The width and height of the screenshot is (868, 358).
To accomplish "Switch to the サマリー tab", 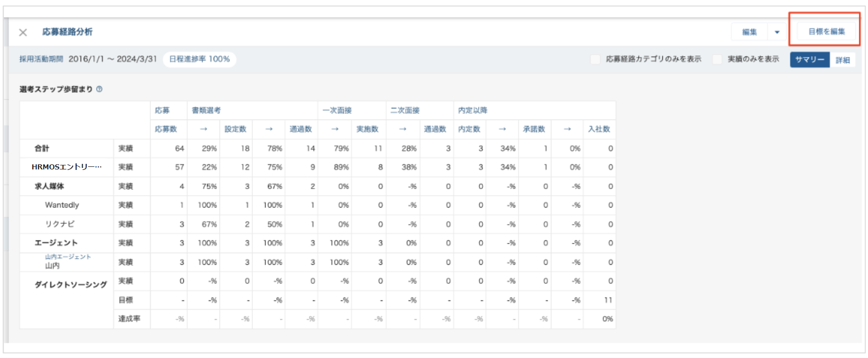I will pyautogui.click(x=809, y=59).
